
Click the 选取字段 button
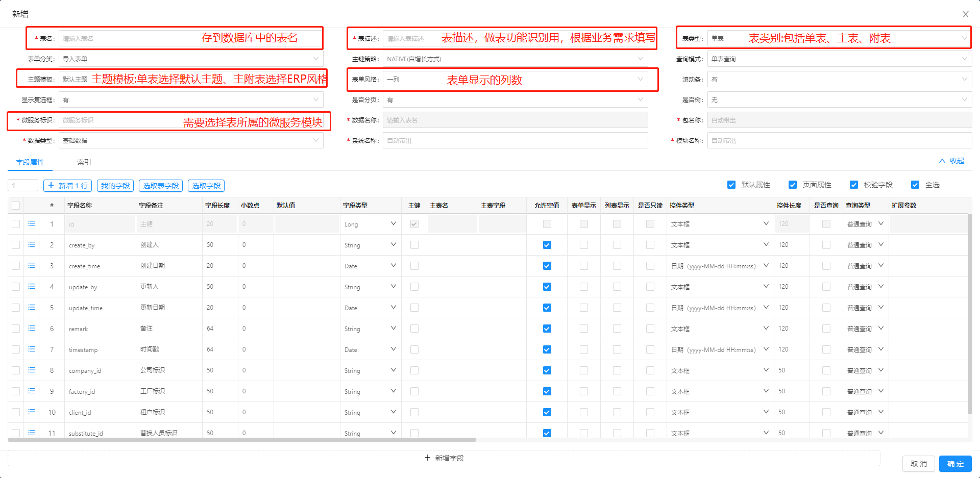[206, 186]
